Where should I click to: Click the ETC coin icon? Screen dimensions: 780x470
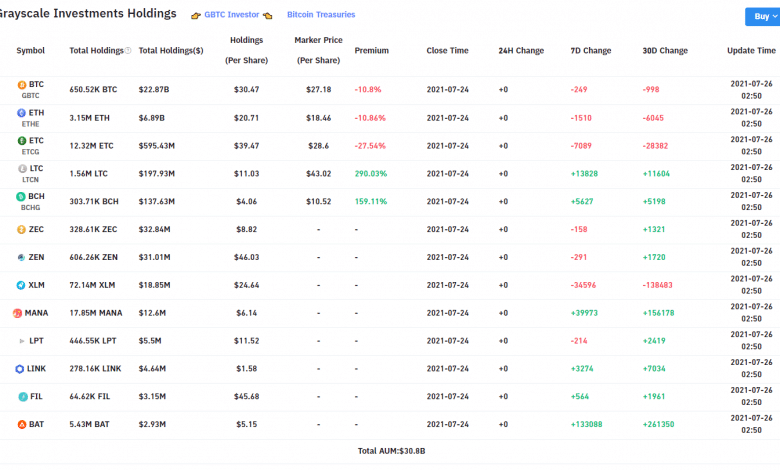click(22, 141)
